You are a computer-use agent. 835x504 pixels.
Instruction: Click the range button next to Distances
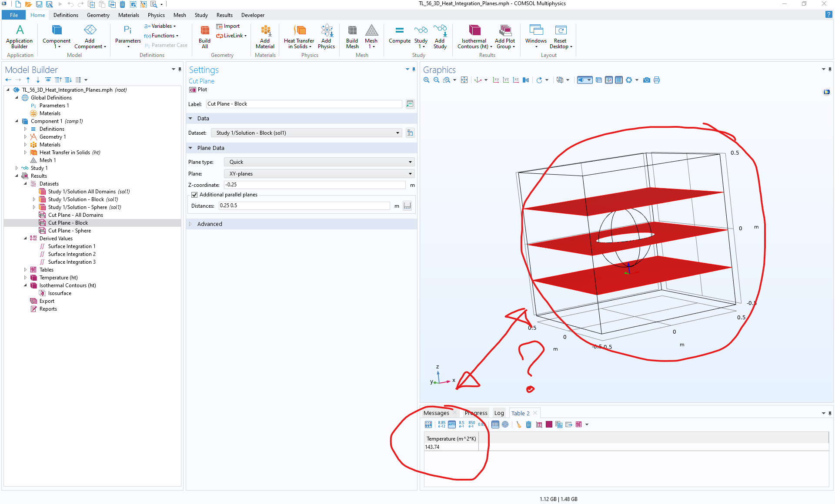[407, 206]
